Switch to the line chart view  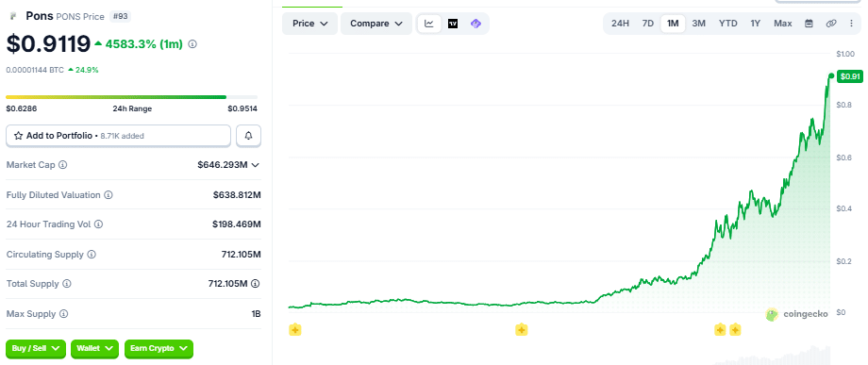tap(429, 24)
